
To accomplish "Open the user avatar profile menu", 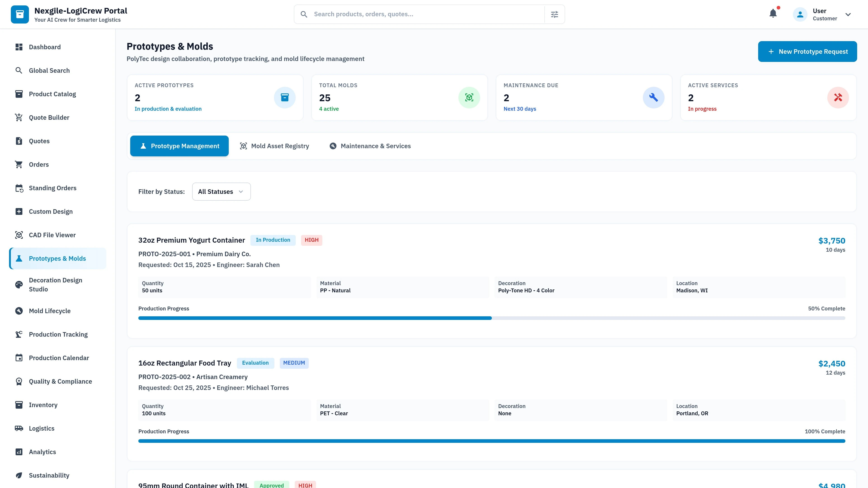I will tap(800, 14).
